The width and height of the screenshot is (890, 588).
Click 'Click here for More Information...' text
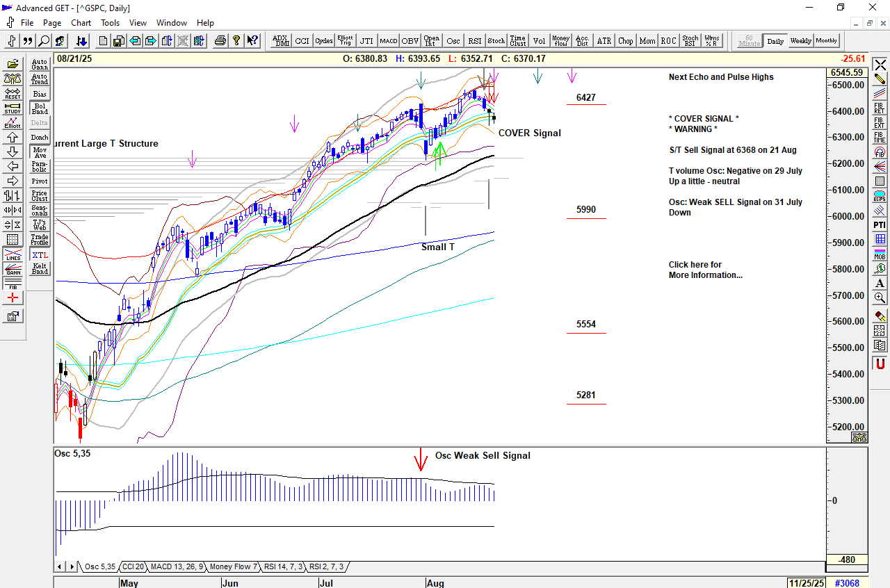click(705, 270)
